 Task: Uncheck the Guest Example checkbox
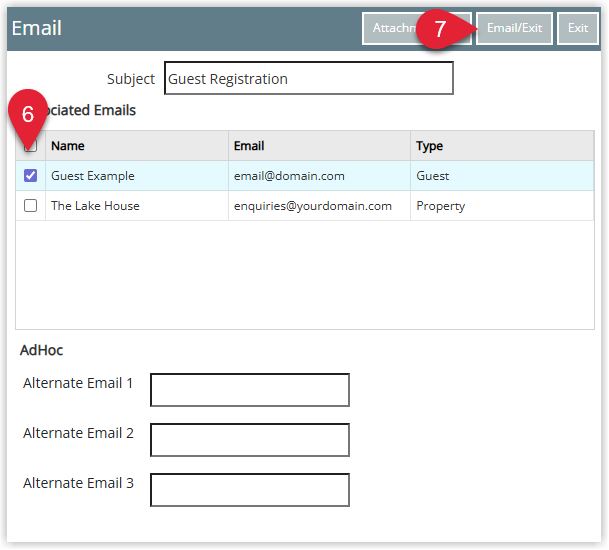point(30,176)
